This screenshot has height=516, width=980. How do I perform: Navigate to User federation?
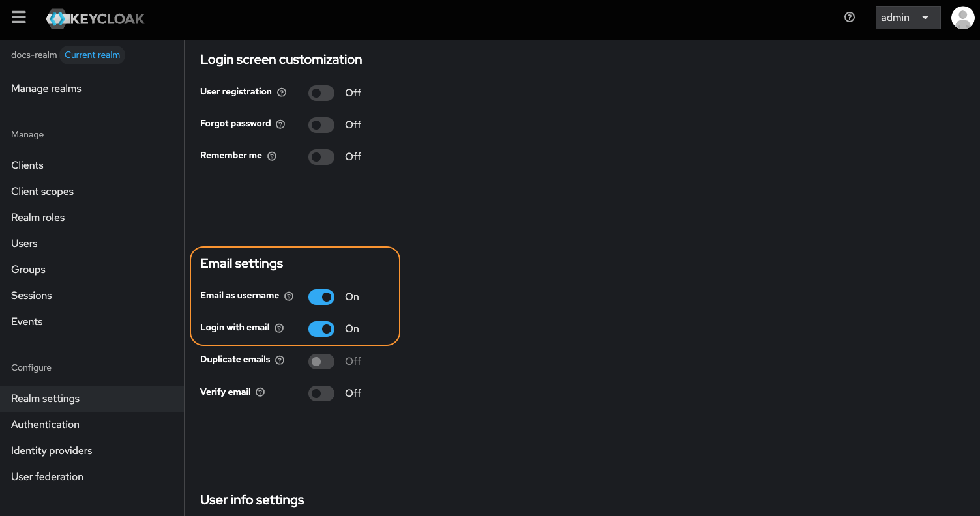click(47, 477)
